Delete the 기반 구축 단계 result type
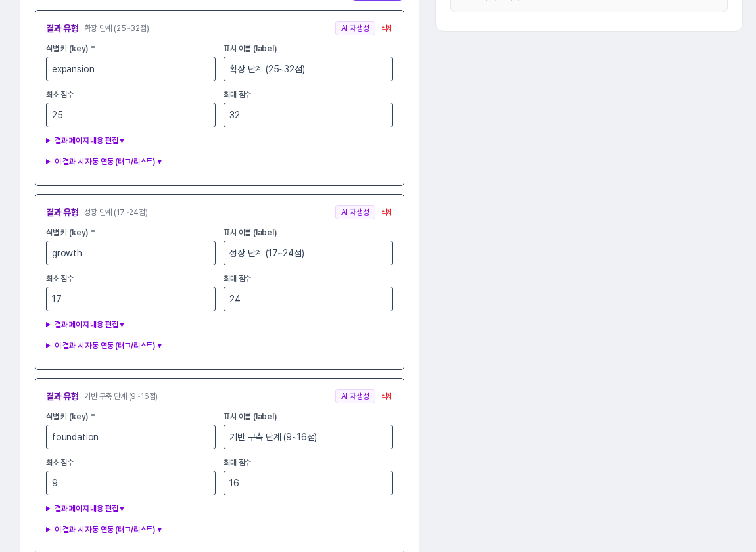This screenshot has height=552, width=756. tap(387, 396)
